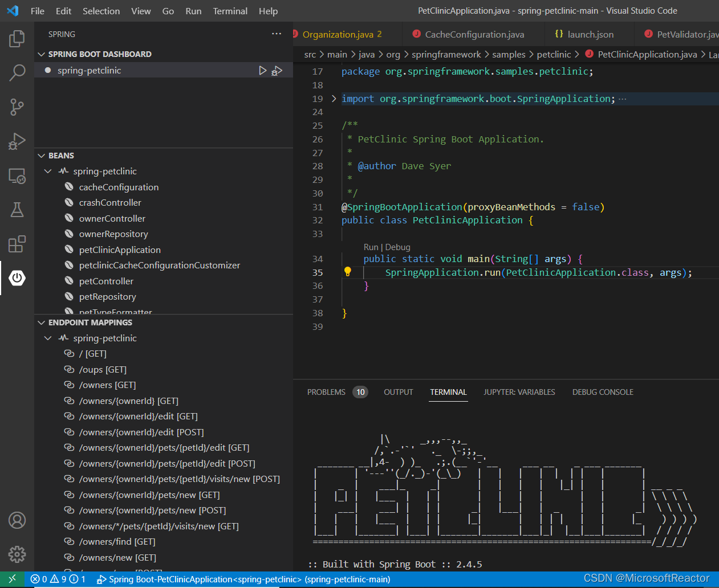Open the File menu
The image size is (719, 588).
point(38,11)
